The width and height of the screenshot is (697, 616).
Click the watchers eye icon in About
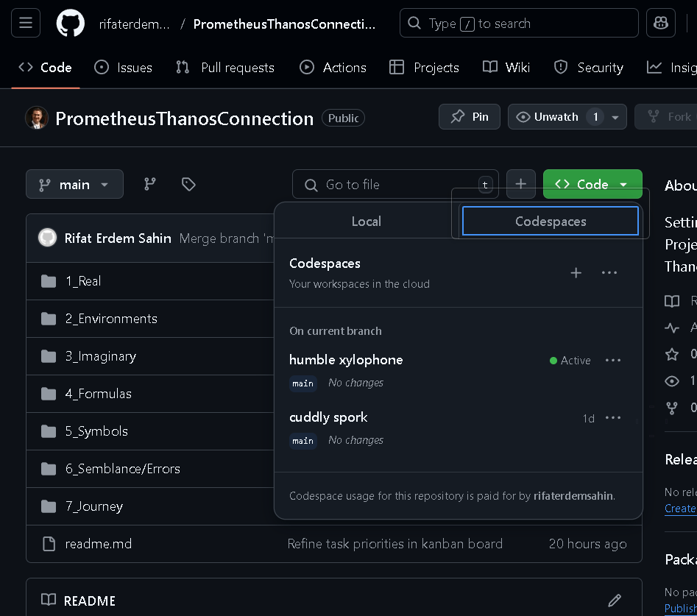coord(672,381)
